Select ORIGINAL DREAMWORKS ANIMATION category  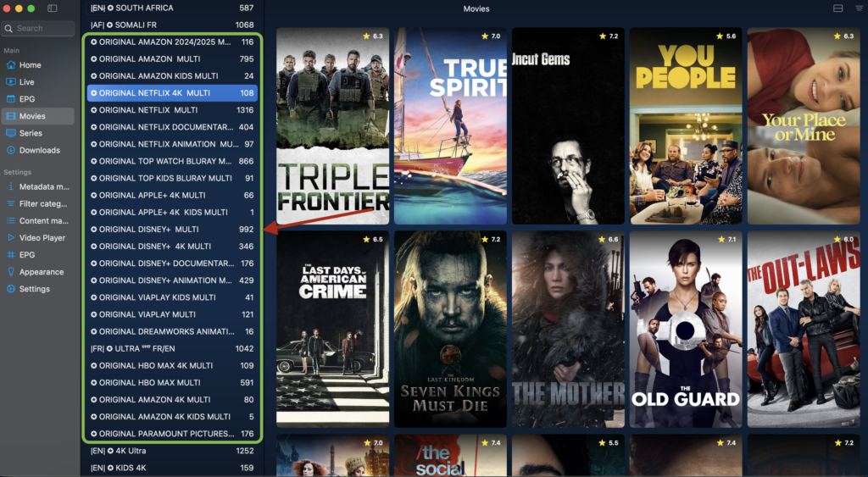[172, 331]
